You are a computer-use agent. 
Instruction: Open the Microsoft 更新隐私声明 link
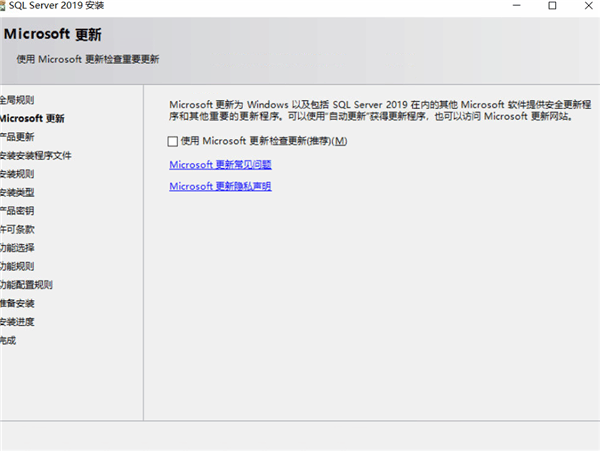coord(220,186)
